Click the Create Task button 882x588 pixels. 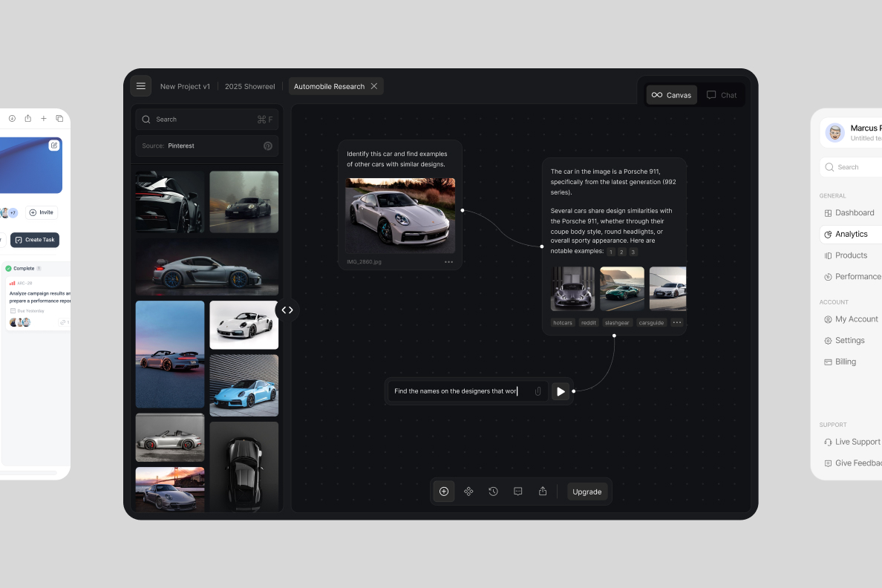coord(35,240)
